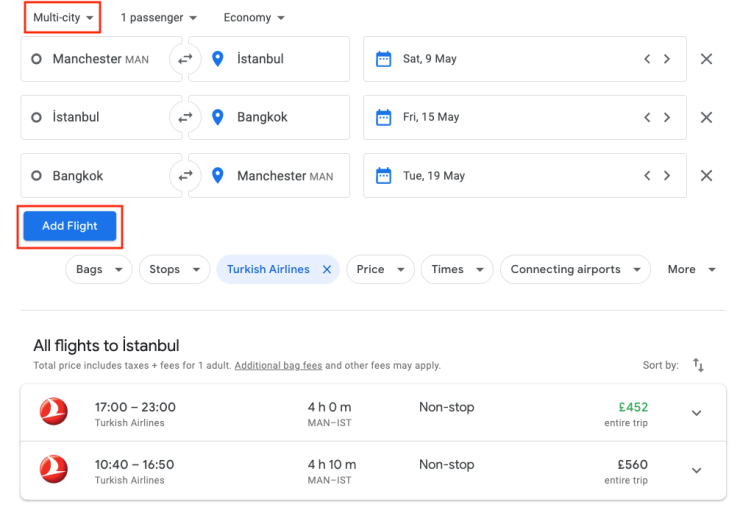740x513 pixels.
Task: Swap Manchester and İstanbul airports
Action: point(185,59)
